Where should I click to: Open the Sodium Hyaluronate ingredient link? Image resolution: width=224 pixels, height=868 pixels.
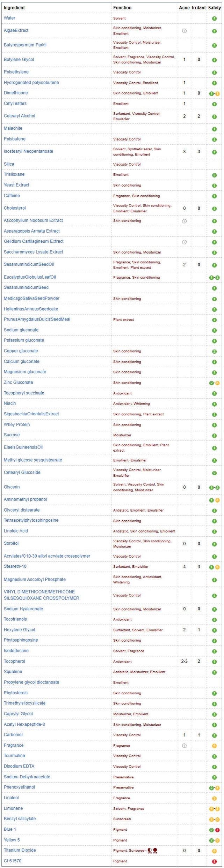23,609
